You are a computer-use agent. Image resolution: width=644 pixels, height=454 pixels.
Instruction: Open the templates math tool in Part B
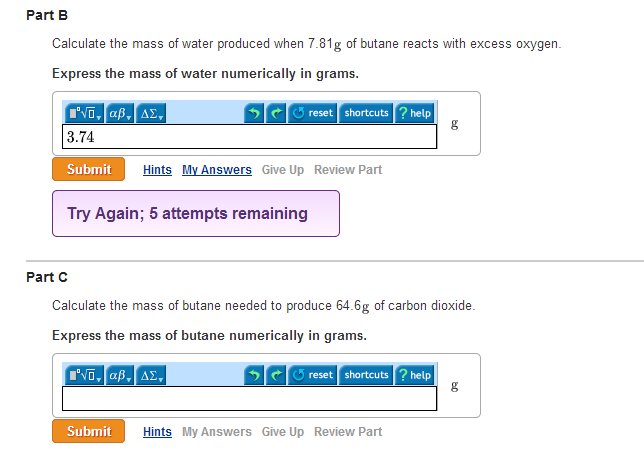(84, 113)
